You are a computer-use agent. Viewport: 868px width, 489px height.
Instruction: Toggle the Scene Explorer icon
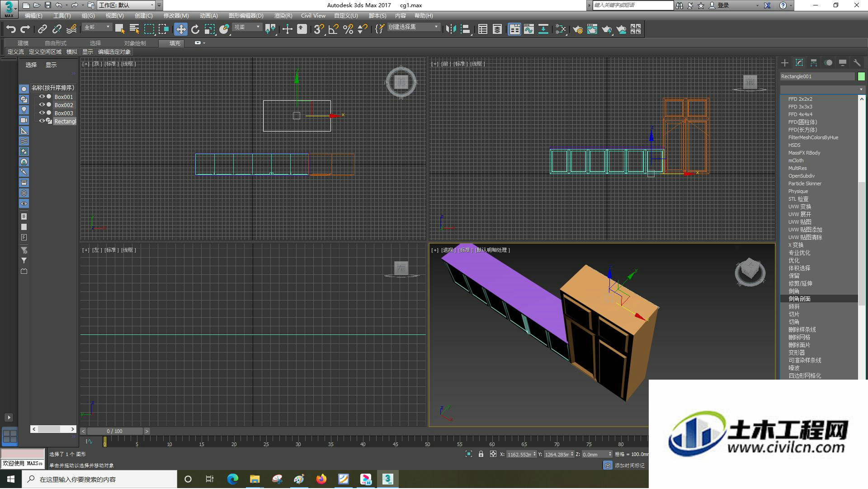(483, 29)
